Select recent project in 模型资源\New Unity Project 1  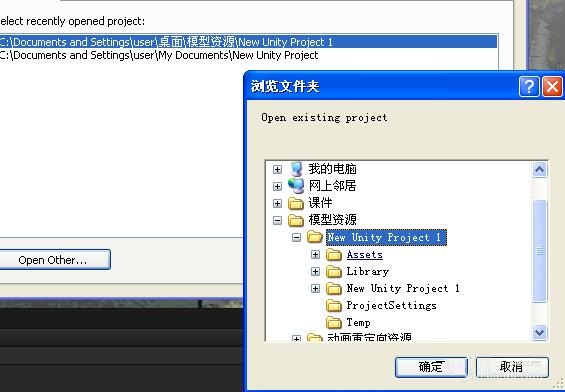(248, 42)
